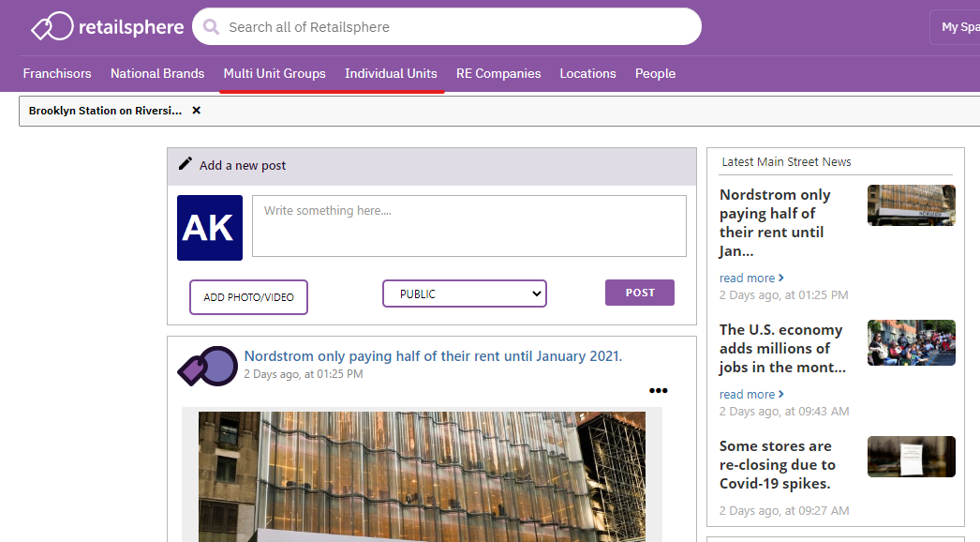Click the pencil icon beside Add a new post
Screen dimensions: 980x542
click(x=186, y=164)
